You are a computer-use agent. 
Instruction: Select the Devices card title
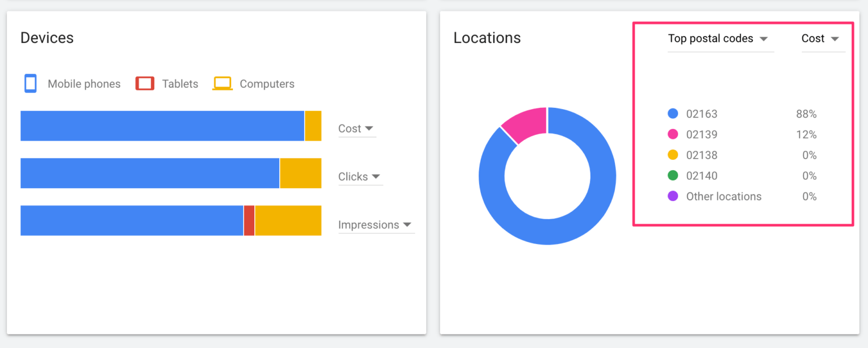point(47,38)
